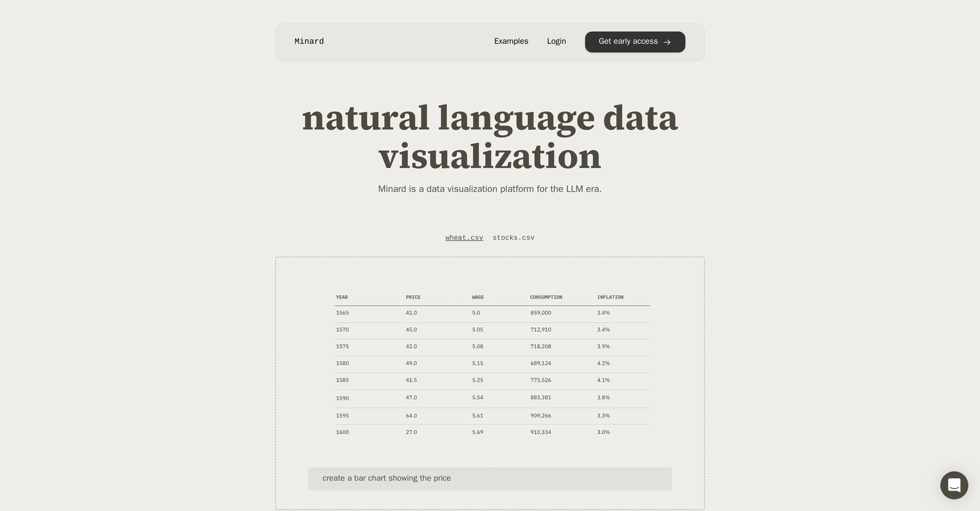Open the Examples page
The image size is (980, 511).
click(x=511, y=42)
